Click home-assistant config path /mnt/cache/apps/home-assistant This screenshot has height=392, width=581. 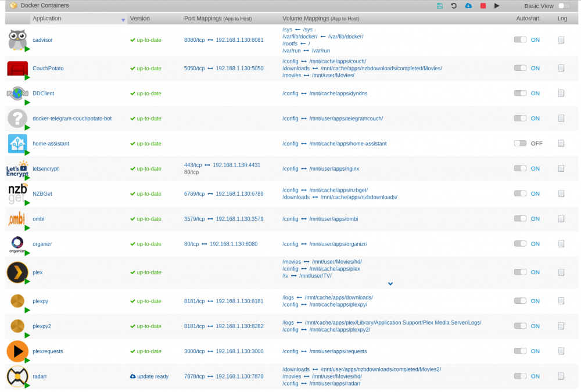pos(347,144)
